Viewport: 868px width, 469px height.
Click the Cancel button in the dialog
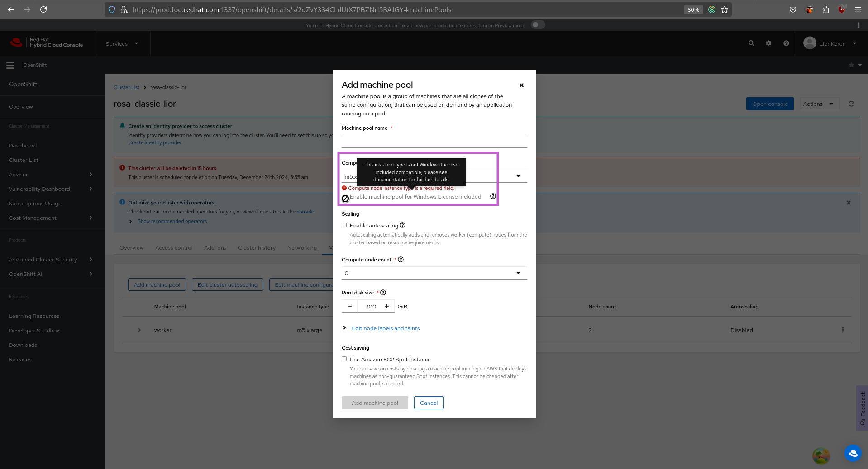point(429,403)
